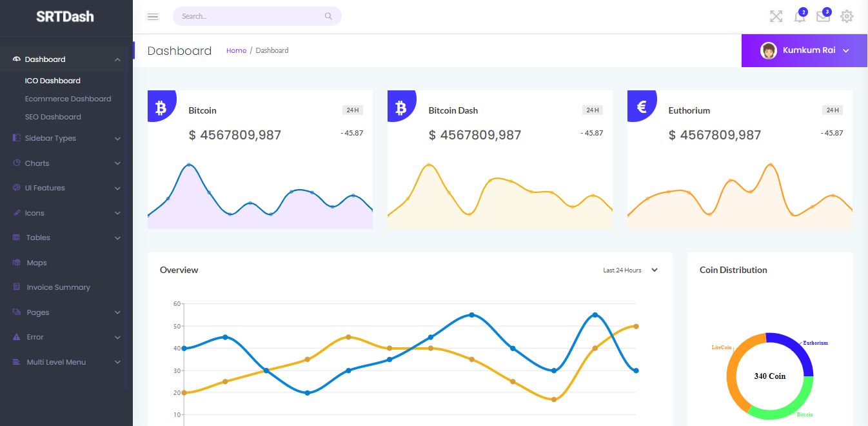Click the 24 H badge on Euthorium card

click(x=833, y=110)
